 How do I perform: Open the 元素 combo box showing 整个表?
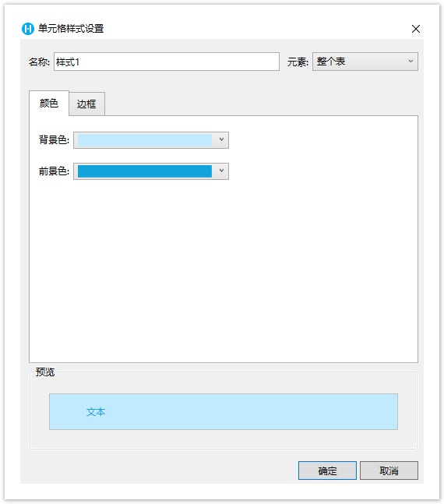point(365,62)
